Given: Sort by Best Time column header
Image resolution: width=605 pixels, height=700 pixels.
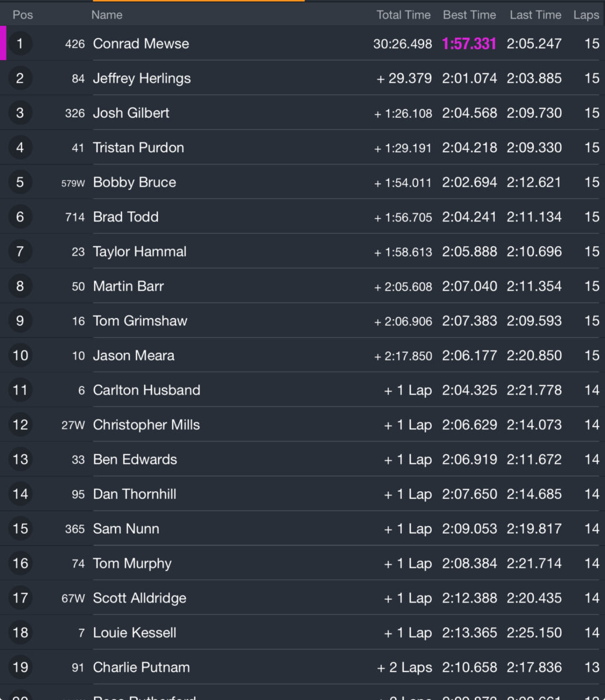Looking at the screenshot, I should point(469,15).
